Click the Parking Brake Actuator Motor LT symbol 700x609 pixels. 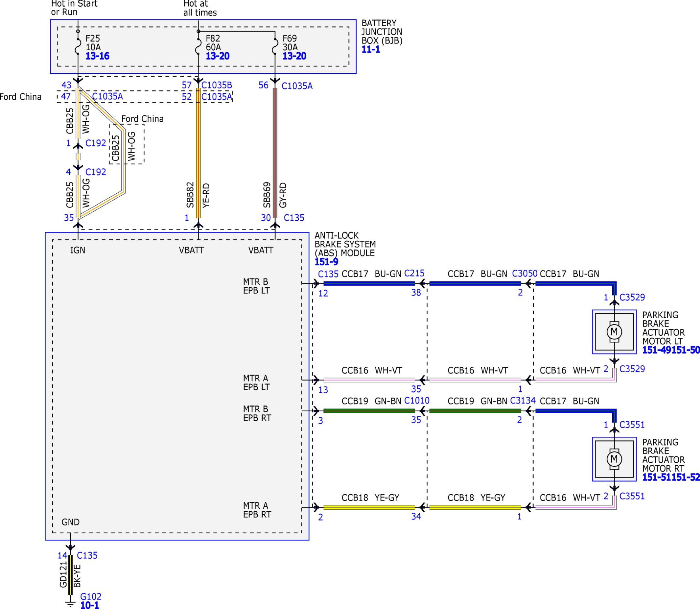614,332
